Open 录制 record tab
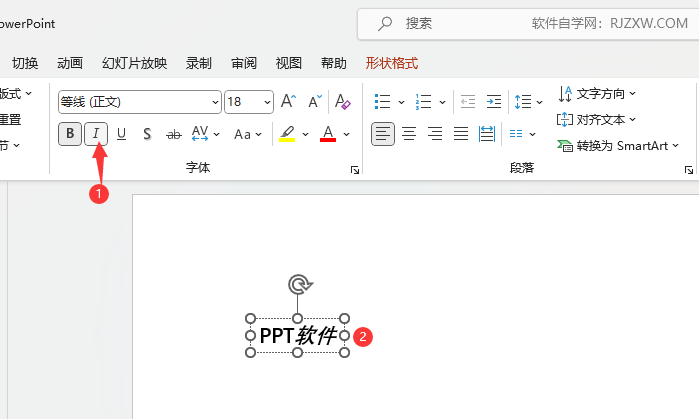This screenshot has height=419, width=699. tap(199, 63)
